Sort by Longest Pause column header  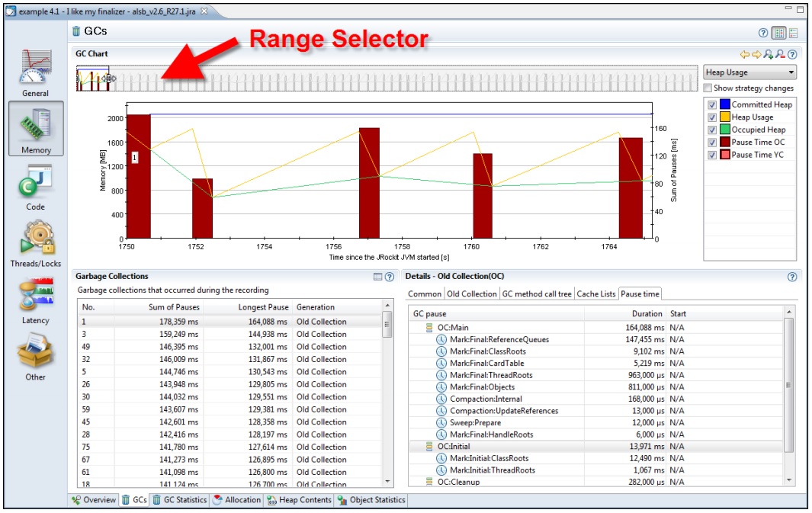point(262,307)
